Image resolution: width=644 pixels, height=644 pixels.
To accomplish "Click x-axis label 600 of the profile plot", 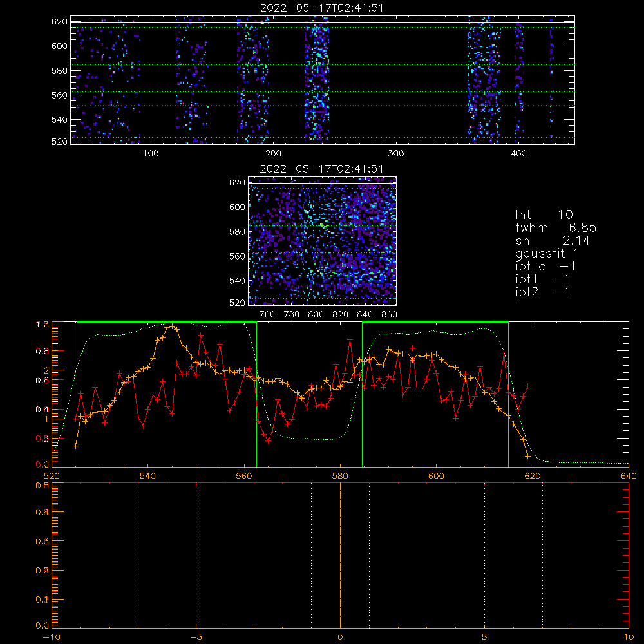I will pos(436,476).
